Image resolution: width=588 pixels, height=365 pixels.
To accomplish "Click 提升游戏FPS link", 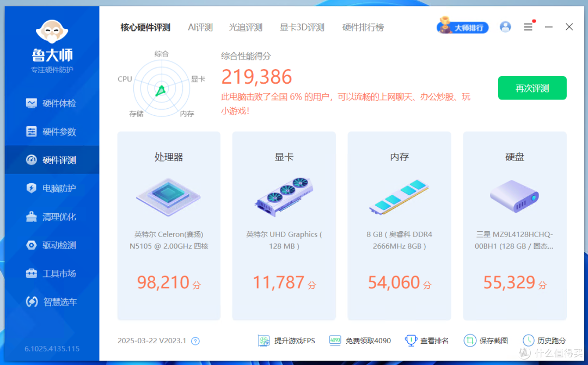I will coord(286,341).
